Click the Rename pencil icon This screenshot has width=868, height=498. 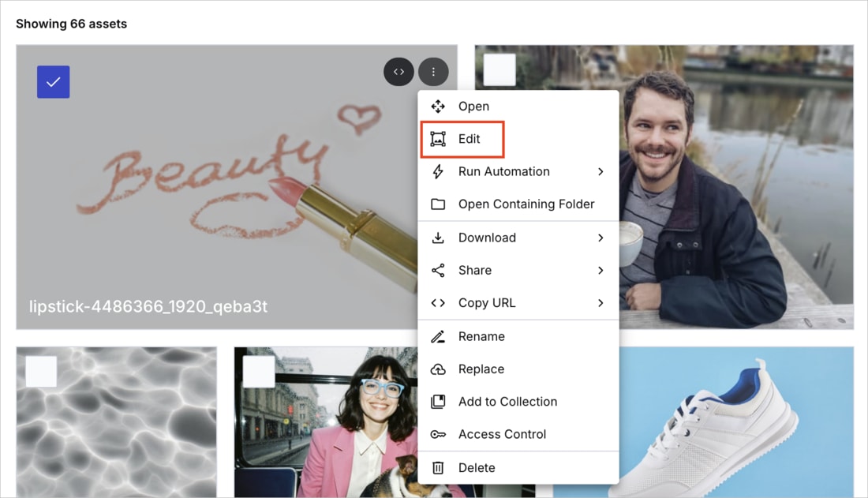point(438,337)
